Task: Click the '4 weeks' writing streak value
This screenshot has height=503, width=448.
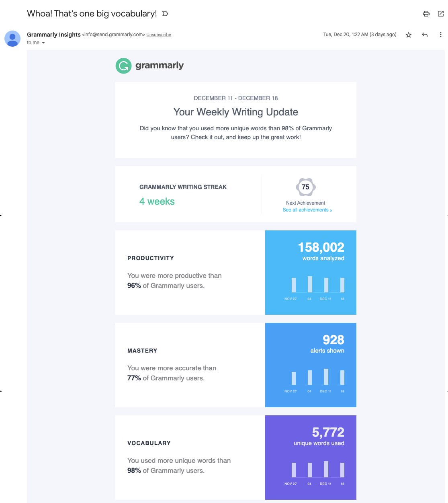Action: pyautogui.click(x=157, y=201)
